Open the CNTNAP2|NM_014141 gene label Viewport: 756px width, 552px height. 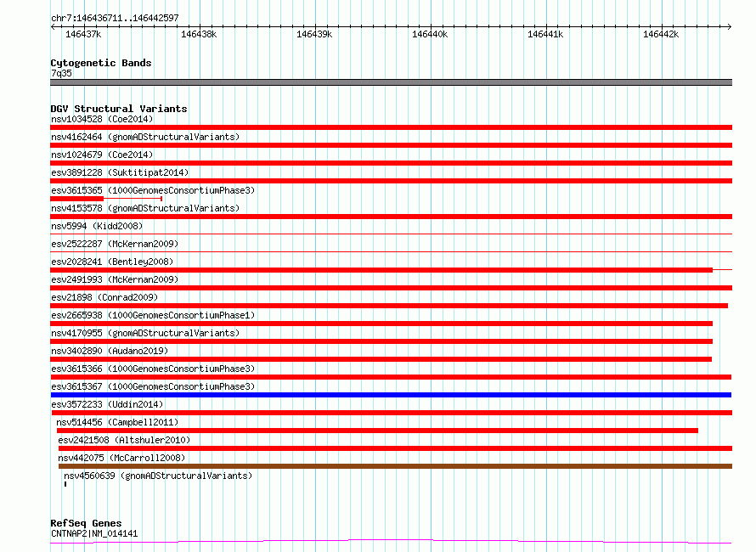click(x=94, y=533)
